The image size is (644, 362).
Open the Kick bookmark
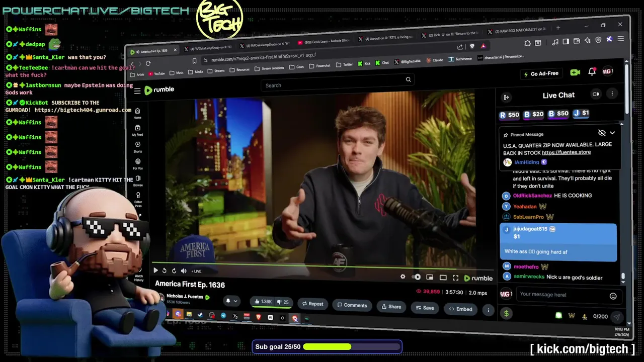364,64
